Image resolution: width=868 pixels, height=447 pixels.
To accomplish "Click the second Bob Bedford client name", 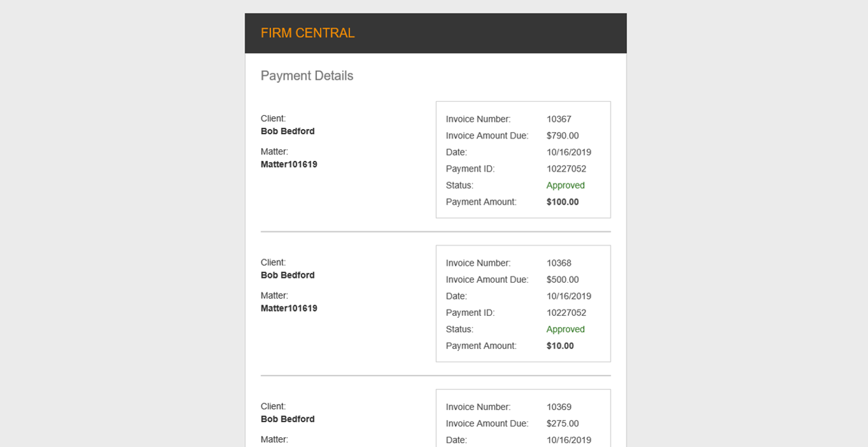I will click(288, 275).
